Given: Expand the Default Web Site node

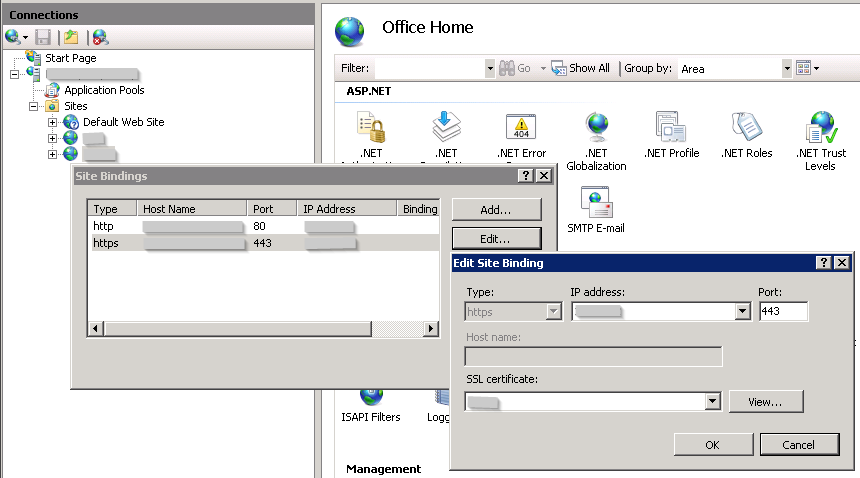Looking at the screenshot, I should click(53, 122).
